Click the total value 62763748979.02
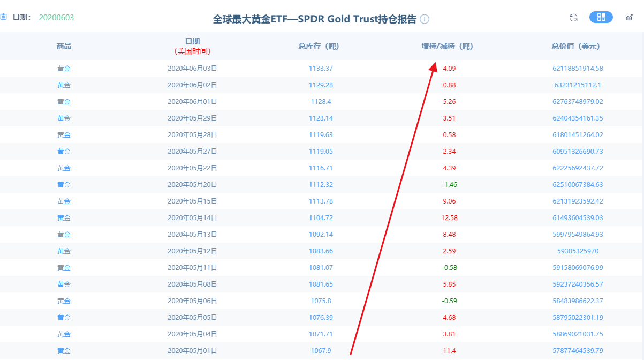 tap(578, 102)
